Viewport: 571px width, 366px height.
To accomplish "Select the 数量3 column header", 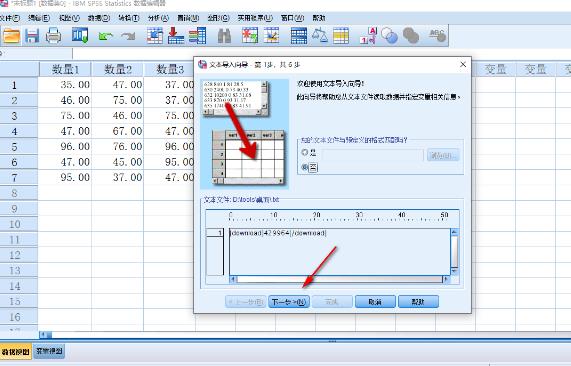I will coord(169,69).
